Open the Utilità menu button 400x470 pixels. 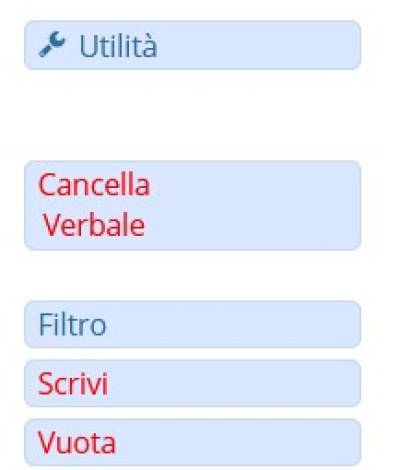point(193,45)
